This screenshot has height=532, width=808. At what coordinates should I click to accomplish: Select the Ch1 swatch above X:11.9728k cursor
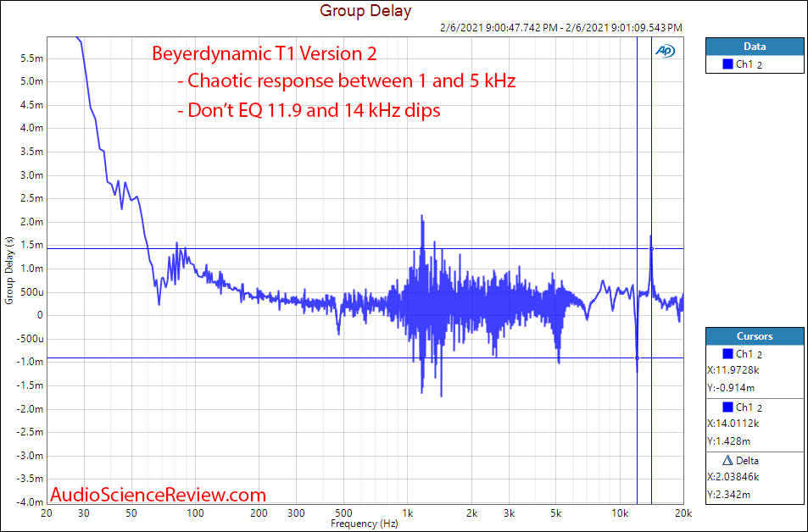(x=727, y=354)
